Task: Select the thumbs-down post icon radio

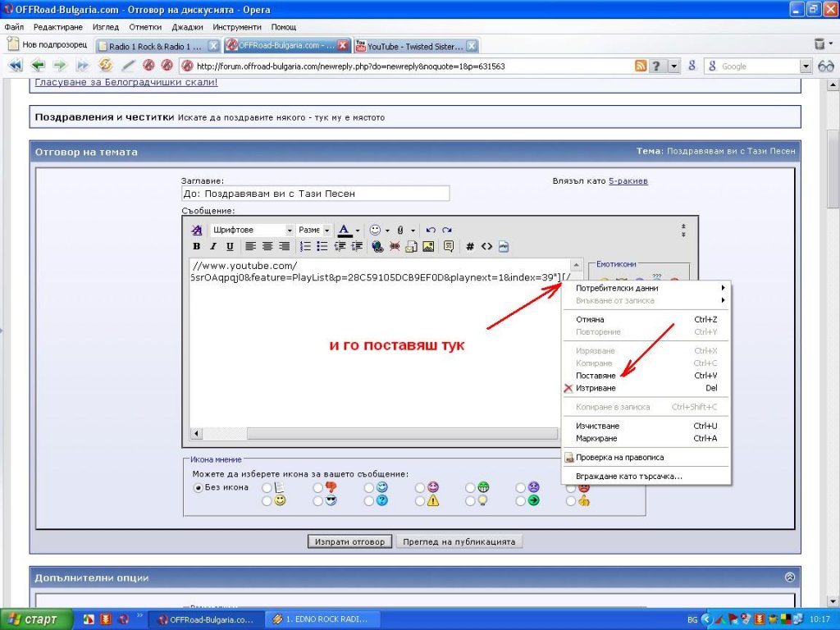Action: [317, 487]
